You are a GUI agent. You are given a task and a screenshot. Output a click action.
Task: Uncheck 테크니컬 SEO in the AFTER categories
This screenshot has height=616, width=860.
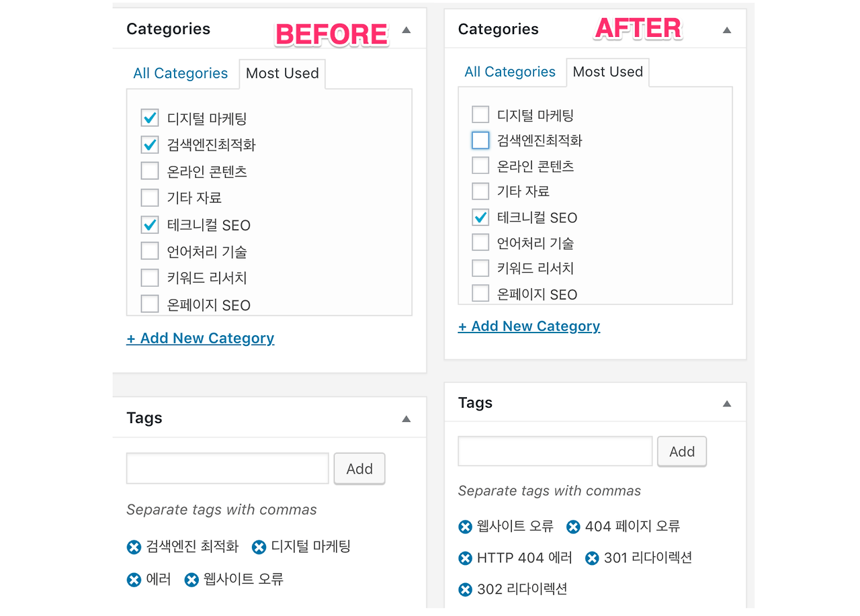[x=480, y=217]
